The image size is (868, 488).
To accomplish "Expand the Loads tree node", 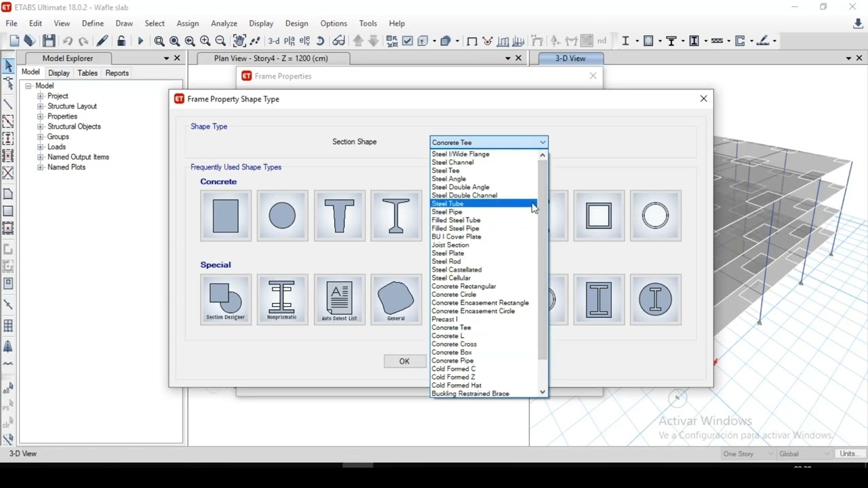I will click(x=40, y=147).
